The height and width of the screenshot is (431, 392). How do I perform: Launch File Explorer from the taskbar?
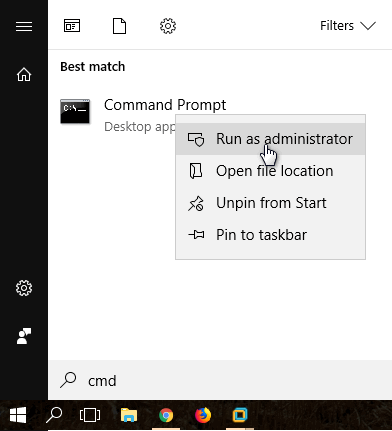(x=129, y=415)
